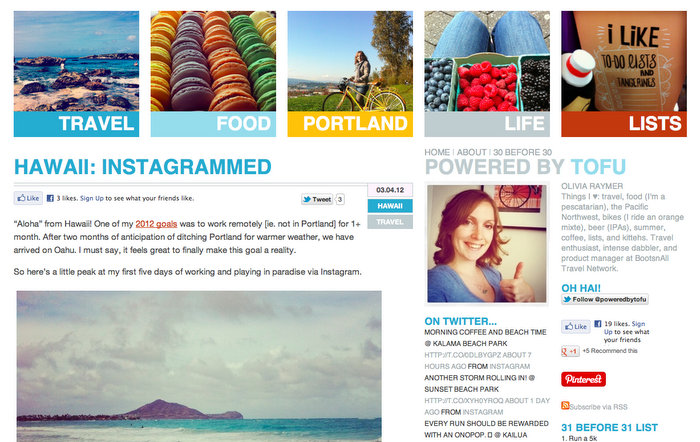Viewport: 700px width, 442px height.
Task: Follow the 2012 goals link
Action: tap(156, 224)
